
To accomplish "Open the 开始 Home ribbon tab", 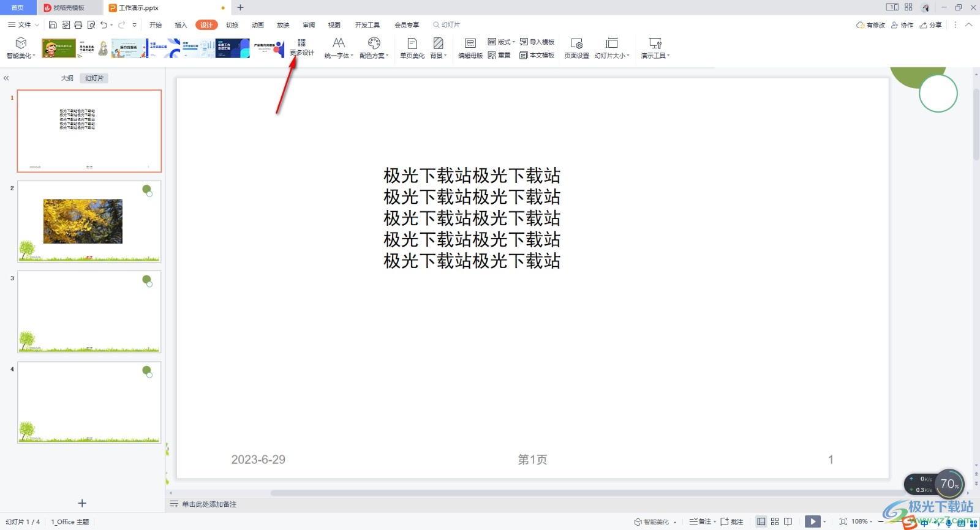I will [156, 25].
